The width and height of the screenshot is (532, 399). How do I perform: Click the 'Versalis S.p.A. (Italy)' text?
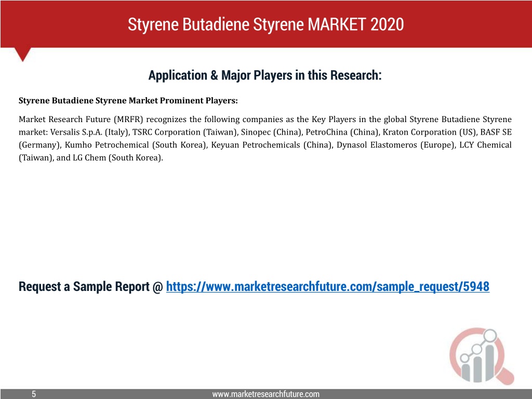tap(90, 132)
